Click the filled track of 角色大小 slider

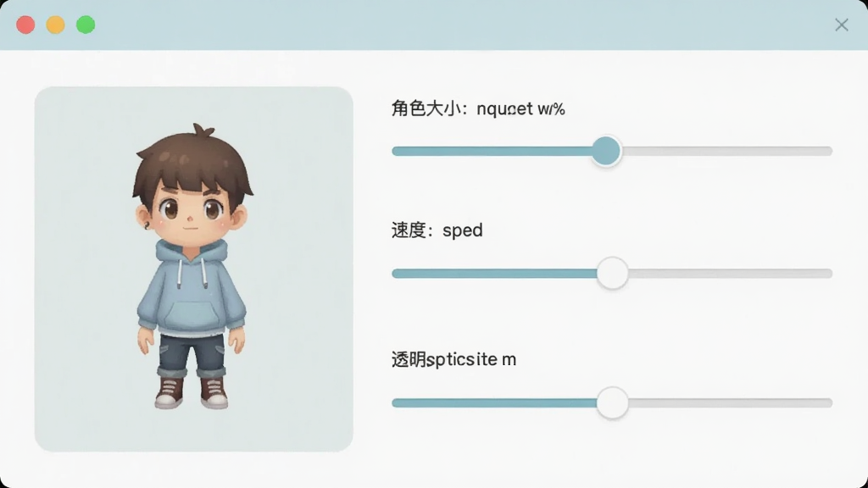pos(492,151)
